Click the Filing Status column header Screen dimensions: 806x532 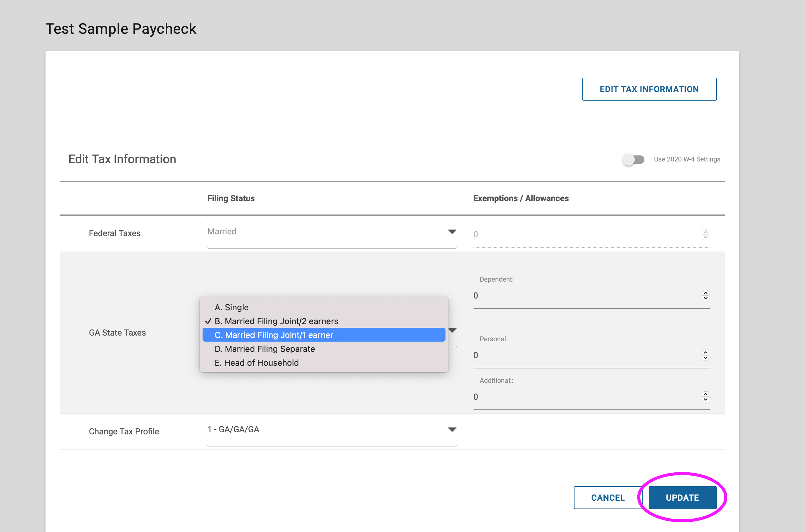(x=231, y=198)
